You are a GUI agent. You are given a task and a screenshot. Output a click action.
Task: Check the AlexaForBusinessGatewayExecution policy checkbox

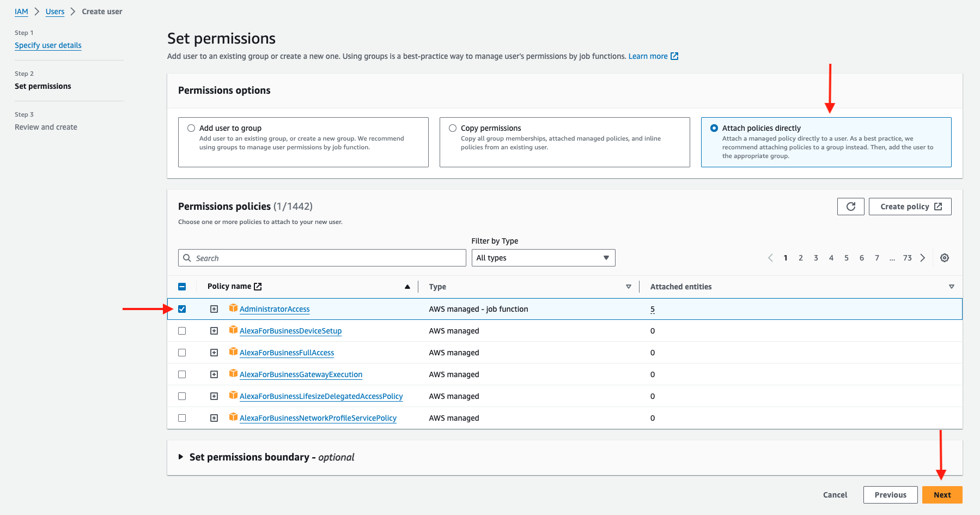click(182, 374)
